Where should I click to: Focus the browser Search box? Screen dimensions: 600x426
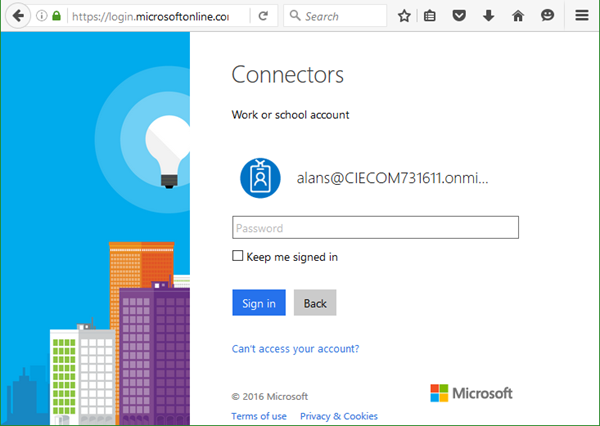(335, 16)
